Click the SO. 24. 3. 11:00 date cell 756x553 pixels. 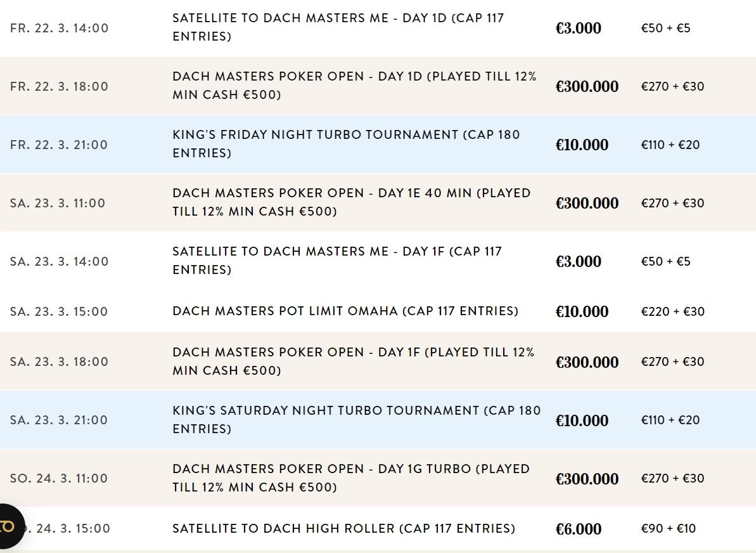coord(59,479)
